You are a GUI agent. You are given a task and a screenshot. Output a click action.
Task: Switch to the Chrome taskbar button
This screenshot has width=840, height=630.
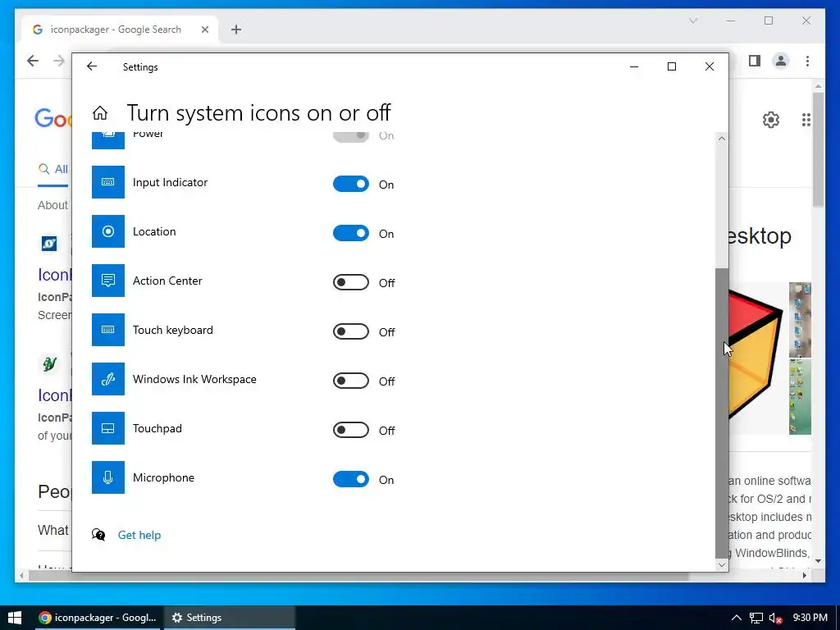click(97, 618)
